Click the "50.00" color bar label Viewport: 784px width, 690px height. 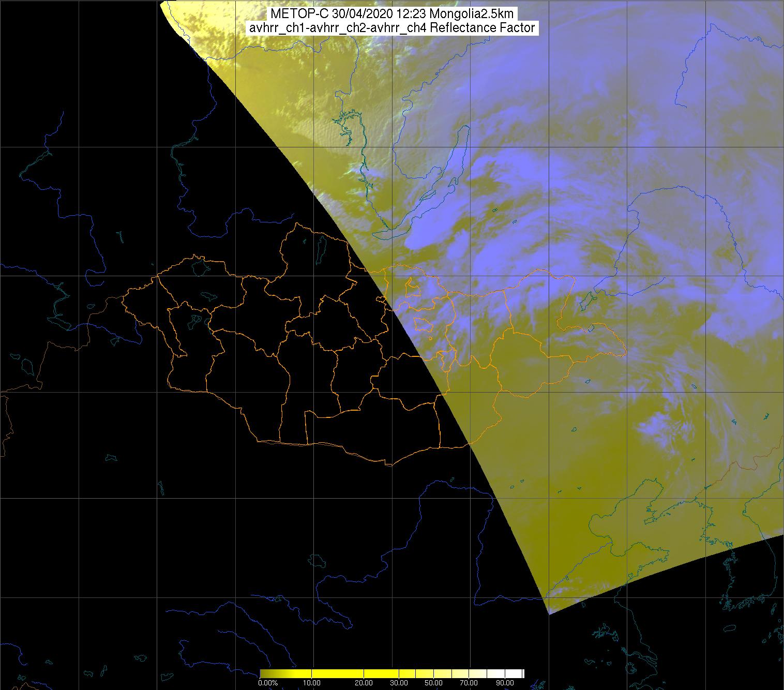click(x=433, y=683)
